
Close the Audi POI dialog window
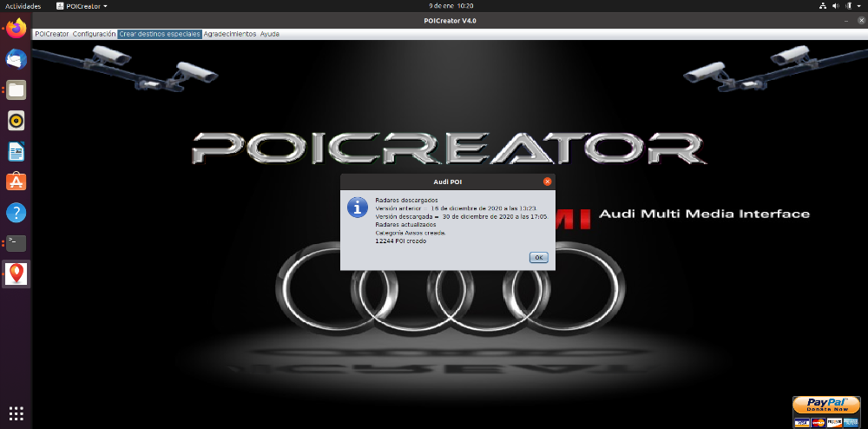pos(547,181)
